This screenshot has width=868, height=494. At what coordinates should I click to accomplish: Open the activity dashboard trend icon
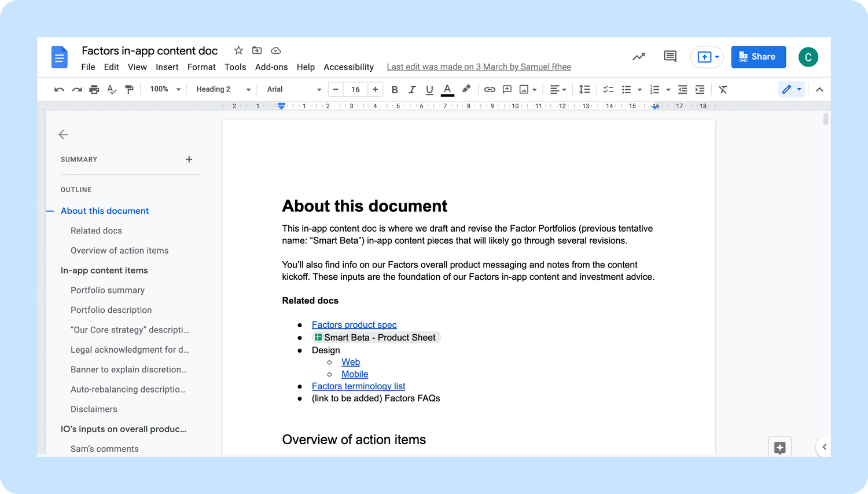pos(638,57)
